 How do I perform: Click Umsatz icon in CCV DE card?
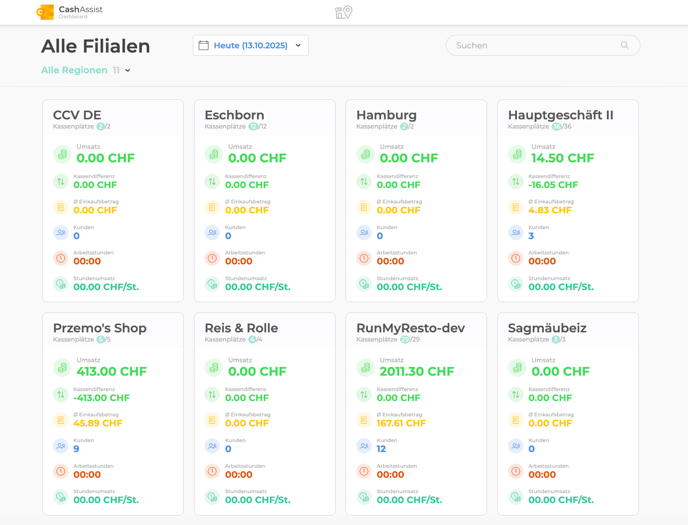coord(61,155)
